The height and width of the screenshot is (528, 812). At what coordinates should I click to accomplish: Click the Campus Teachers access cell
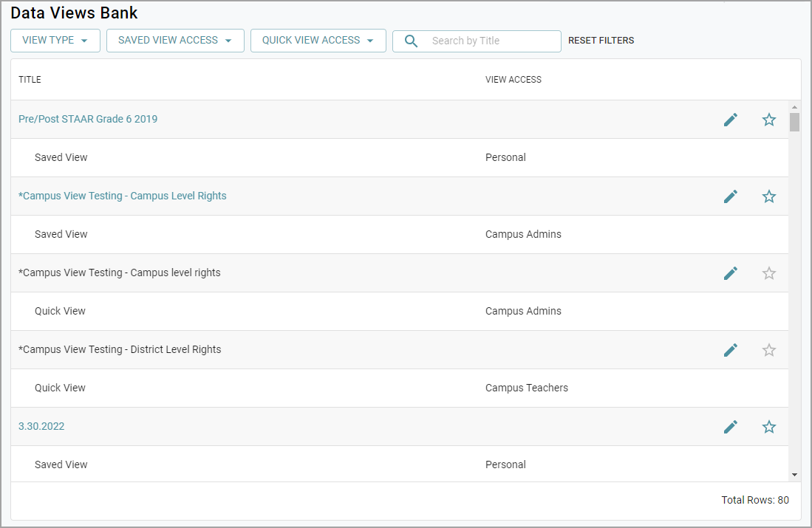click(x=527, y=388)
